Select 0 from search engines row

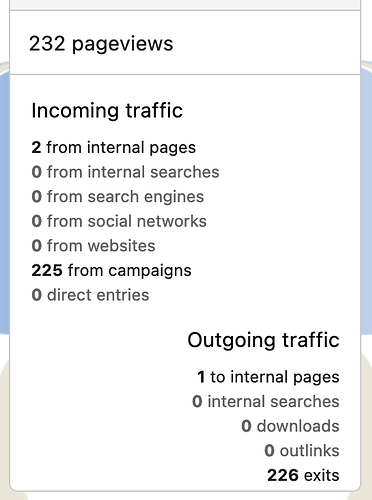click(x=118, y=197)
